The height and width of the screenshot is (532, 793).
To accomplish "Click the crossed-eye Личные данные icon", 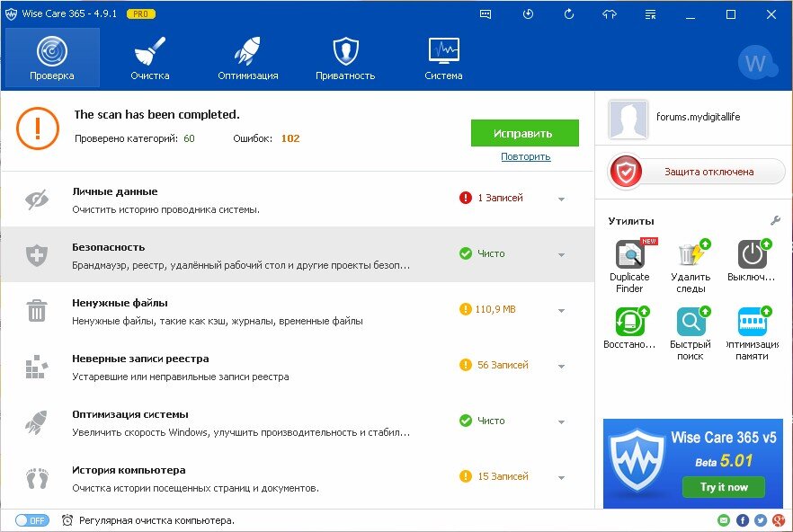I will click(x=37, y=199).
